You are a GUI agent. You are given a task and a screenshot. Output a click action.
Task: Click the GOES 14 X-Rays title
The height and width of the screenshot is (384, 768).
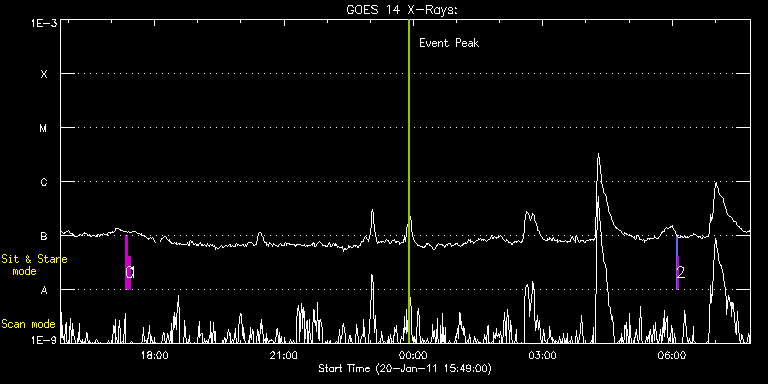pos(402,10)
